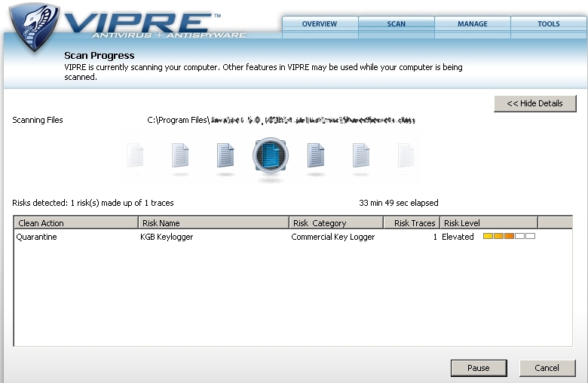Image resolution: width=588 pixels, height=383 pixels.
Task: Click the Scan Progress heading
Action: click(x=100, y=56)
